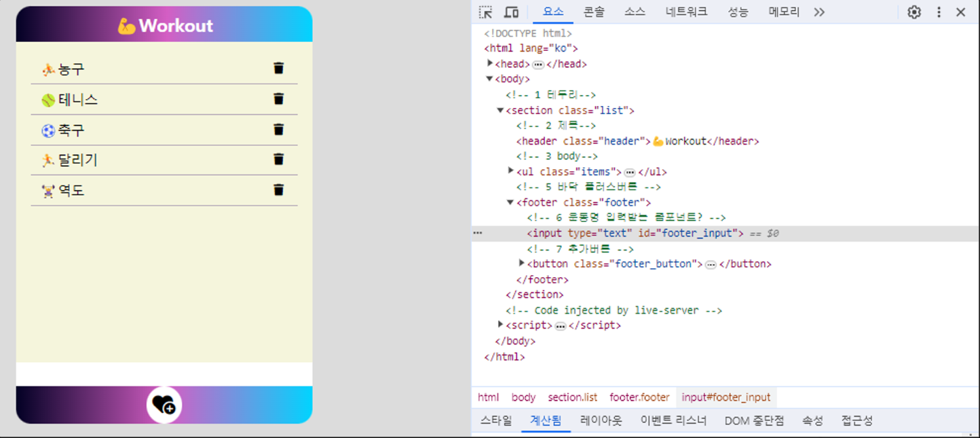The width and height of the screenshot is (980, 438).
Task: Select html in the breadcrumb bar
Action: (488, 397)
